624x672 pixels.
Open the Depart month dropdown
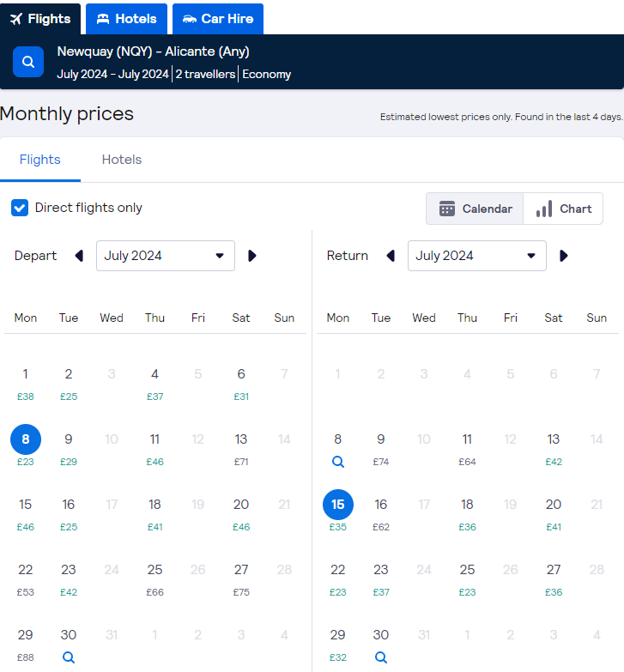166,256
